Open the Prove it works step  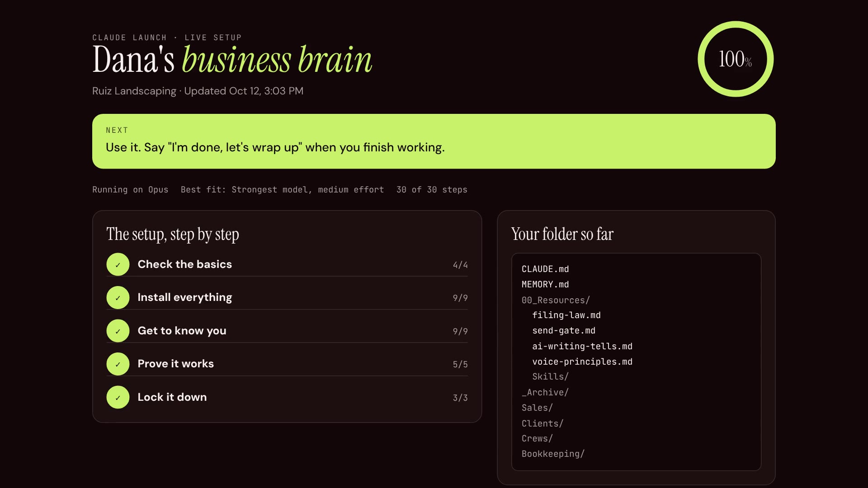click(287, 364)
